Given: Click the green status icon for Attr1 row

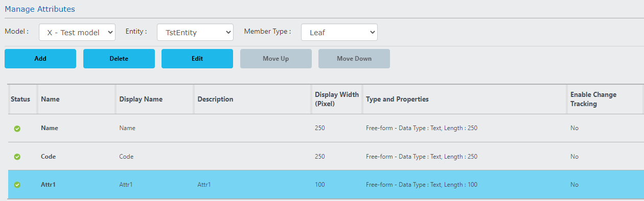Looking at the screenshot, I should (17, 185).
